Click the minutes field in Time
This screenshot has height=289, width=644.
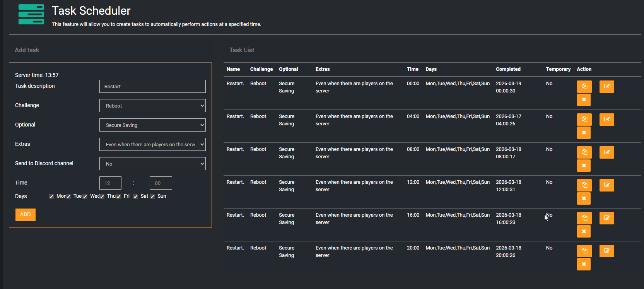pos(161,183)
